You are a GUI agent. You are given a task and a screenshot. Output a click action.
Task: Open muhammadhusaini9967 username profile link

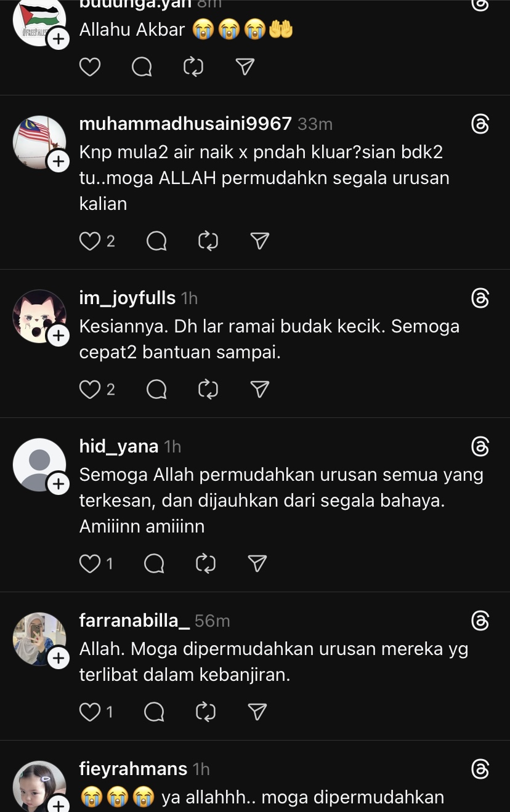tap(185, 124)
